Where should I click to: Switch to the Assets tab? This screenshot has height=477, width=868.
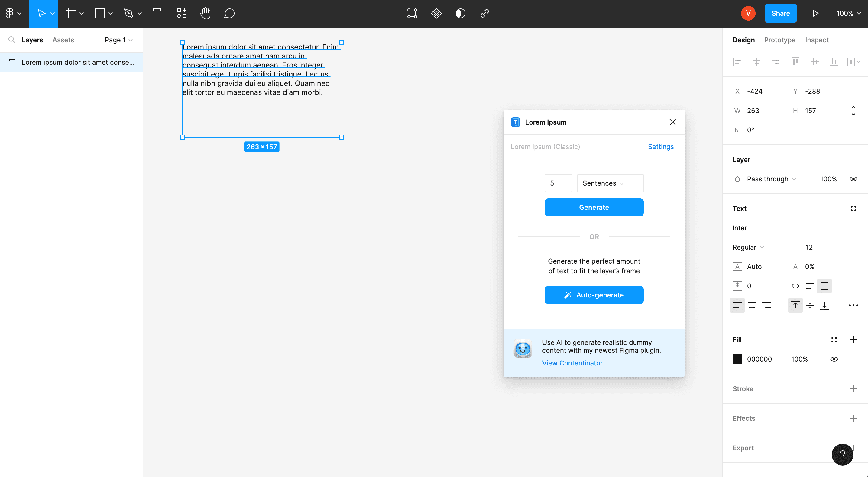[x=63, y=40]
